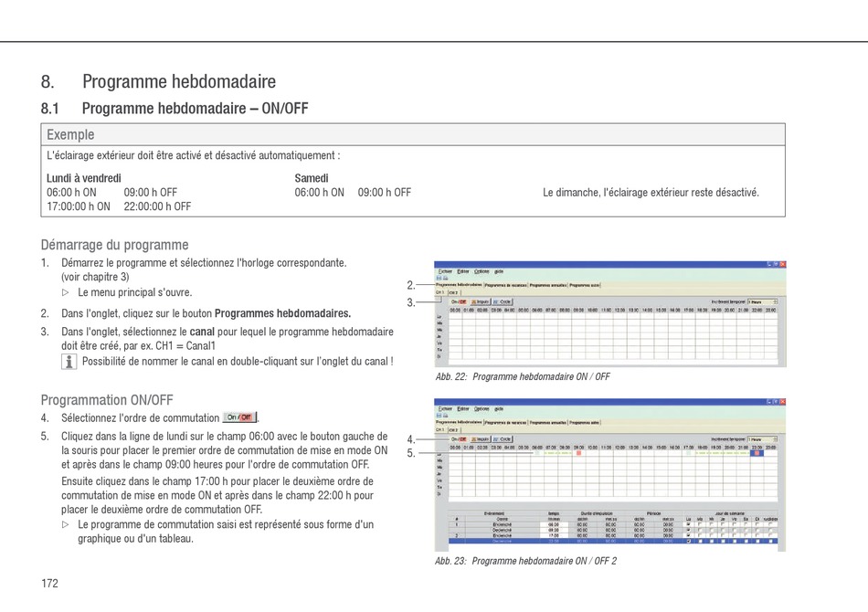Click the 09:00 temps cell in the event table
868x612 pixels.
pos(554,530)
